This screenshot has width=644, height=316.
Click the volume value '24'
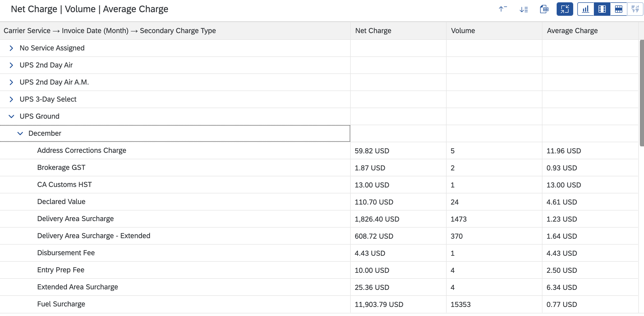click(455, 202)
